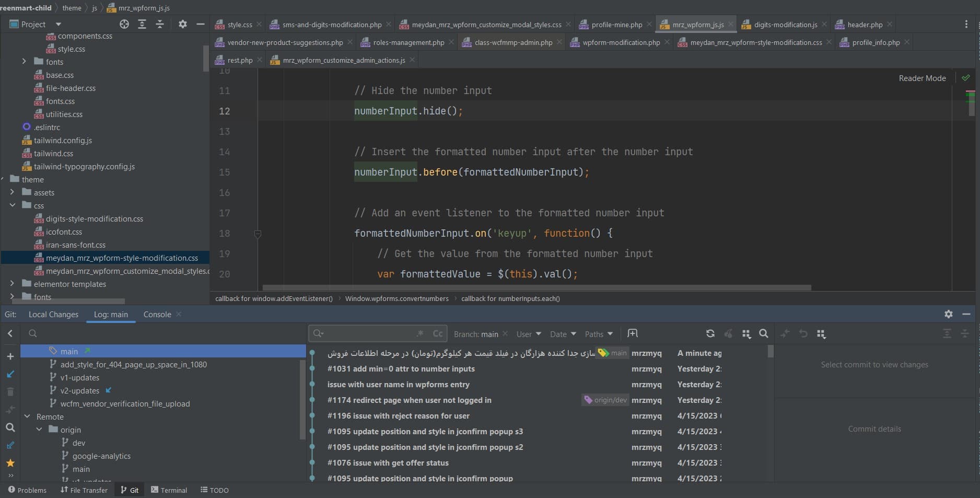Screen dimensions: 980x498
Task: Expand the elementor templates folder
Action: tap(12, 284)
